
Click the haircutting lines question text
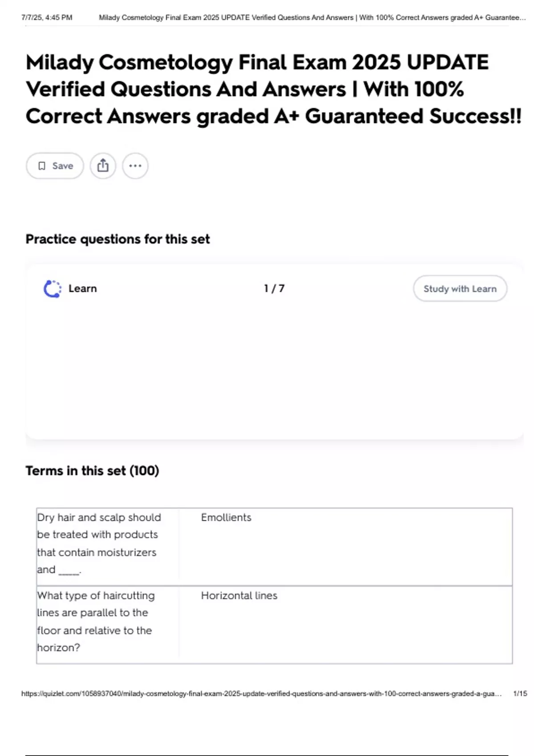coord(96,621)
